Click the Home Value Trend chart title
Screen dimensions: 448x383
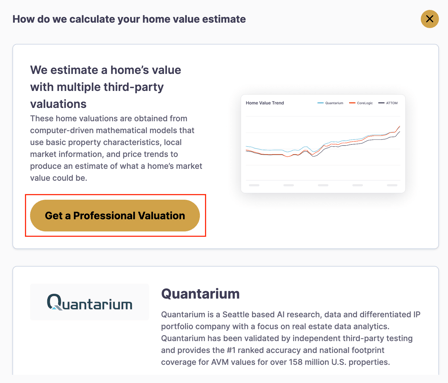point(265,103)
